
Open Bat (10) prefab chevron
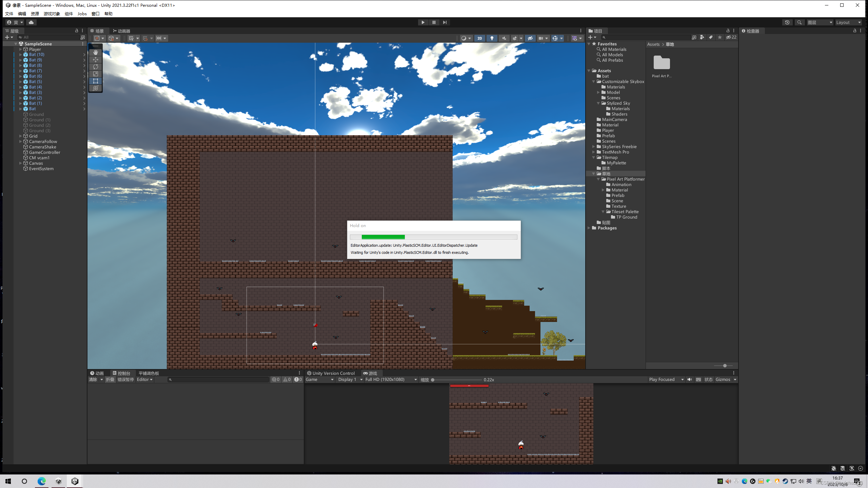point(84,55)
